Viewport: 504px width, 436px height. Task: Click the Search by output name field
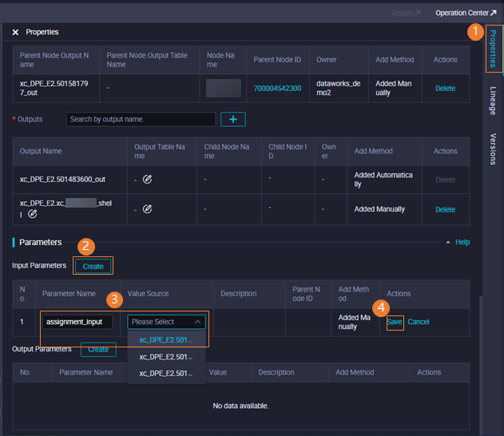pos(141,119)
